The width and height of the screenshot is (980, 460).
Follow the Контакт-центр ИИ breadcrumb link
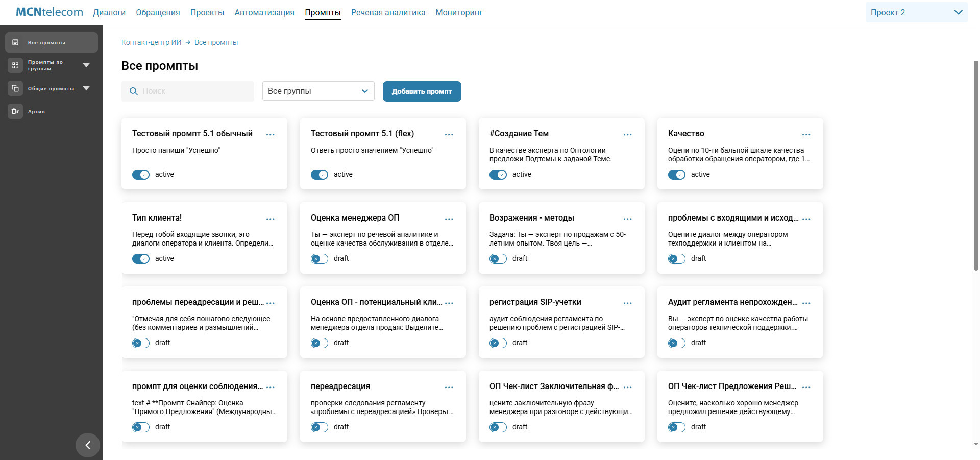(151, 42)
